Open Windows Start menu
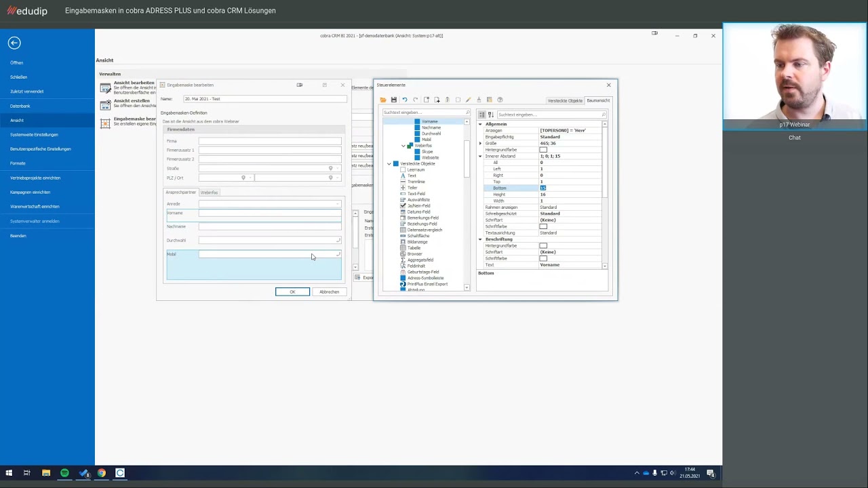The width and height of the screenshot is (868, 488). click(x=9, y=473)
